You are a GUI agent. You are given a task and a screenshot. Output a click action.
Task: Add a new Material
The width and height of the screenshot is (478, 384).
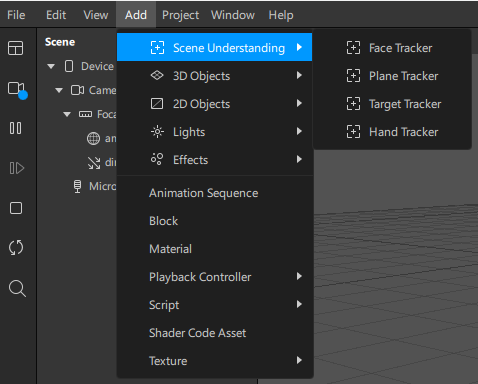tap(214, 249)
